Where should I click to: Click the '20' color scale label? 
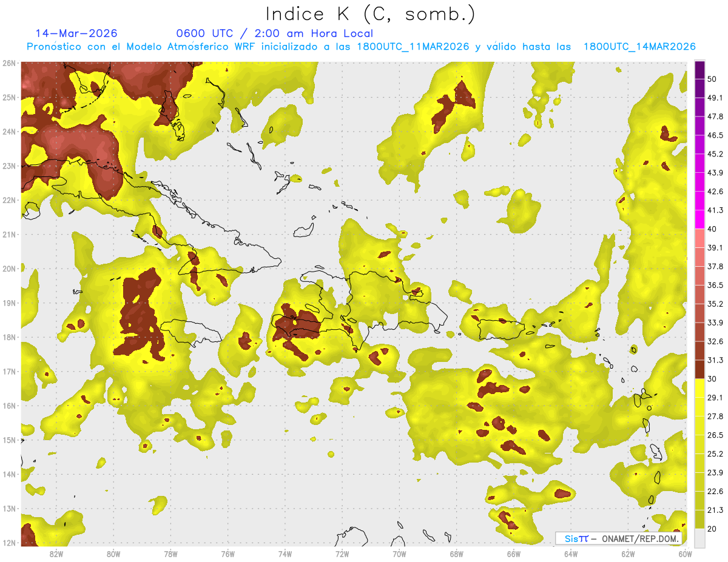pos(712,529)
